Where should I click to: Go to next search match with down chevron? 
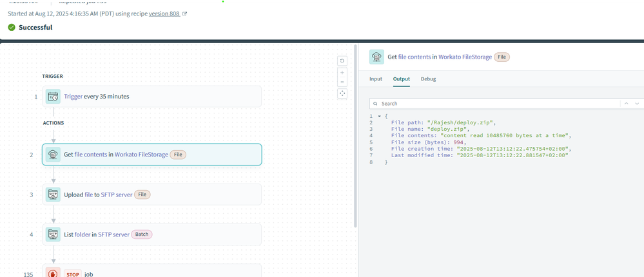637,104
